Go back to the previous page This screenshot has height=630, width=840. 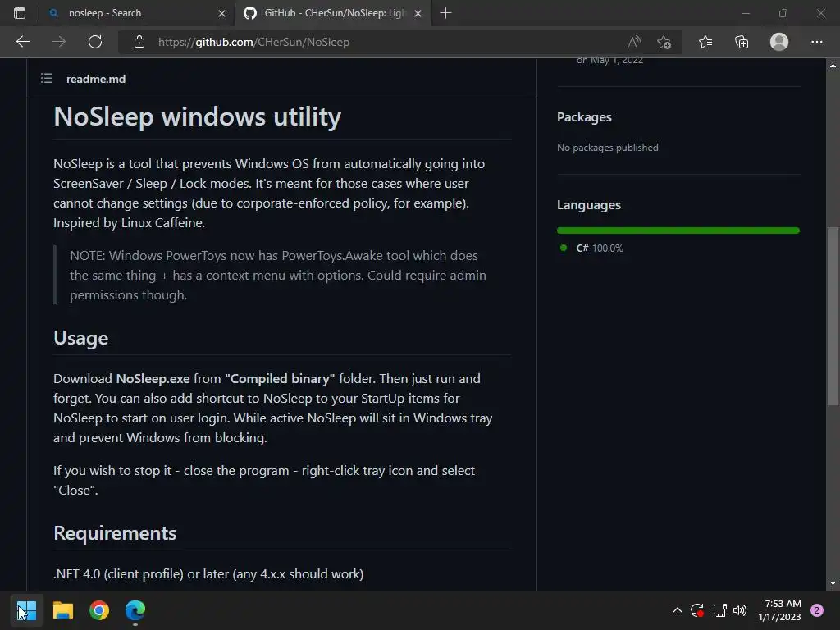coord(23,42)
